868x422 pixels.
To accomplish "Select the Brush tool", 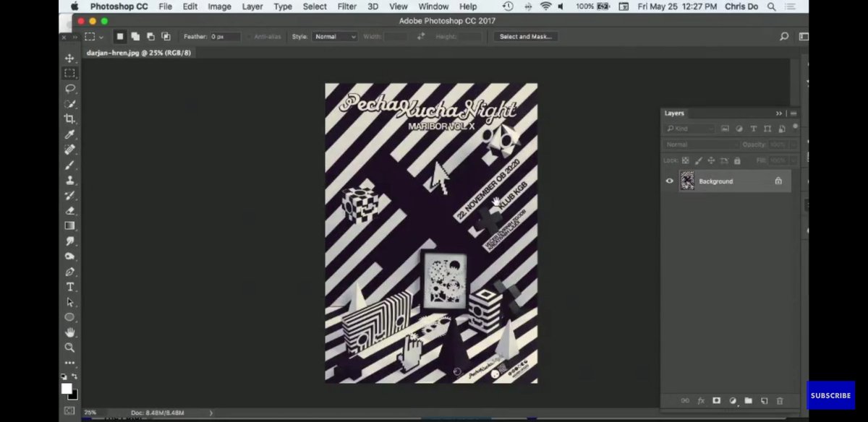I will coord(69,165).
